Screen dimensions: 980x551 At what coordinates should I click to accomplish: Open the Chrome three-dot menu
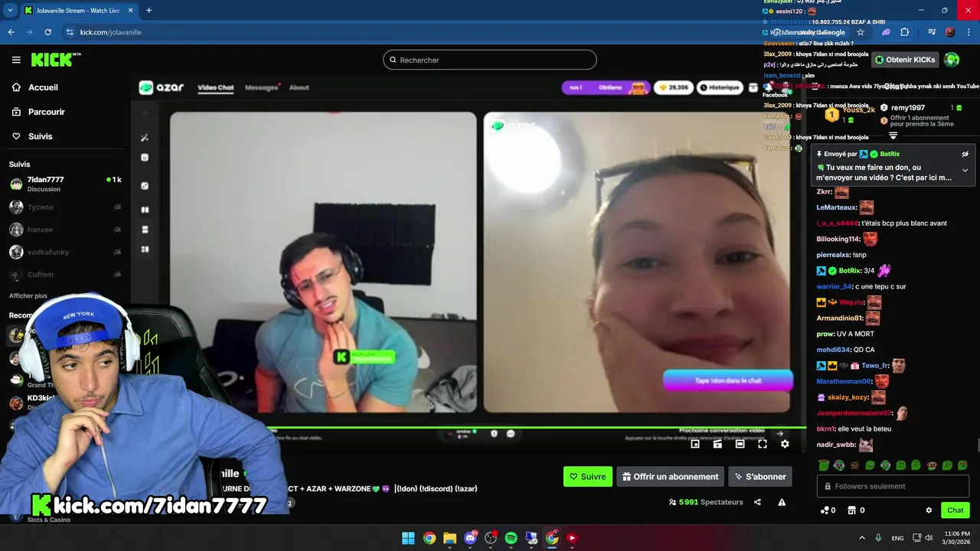coord(969,32)
